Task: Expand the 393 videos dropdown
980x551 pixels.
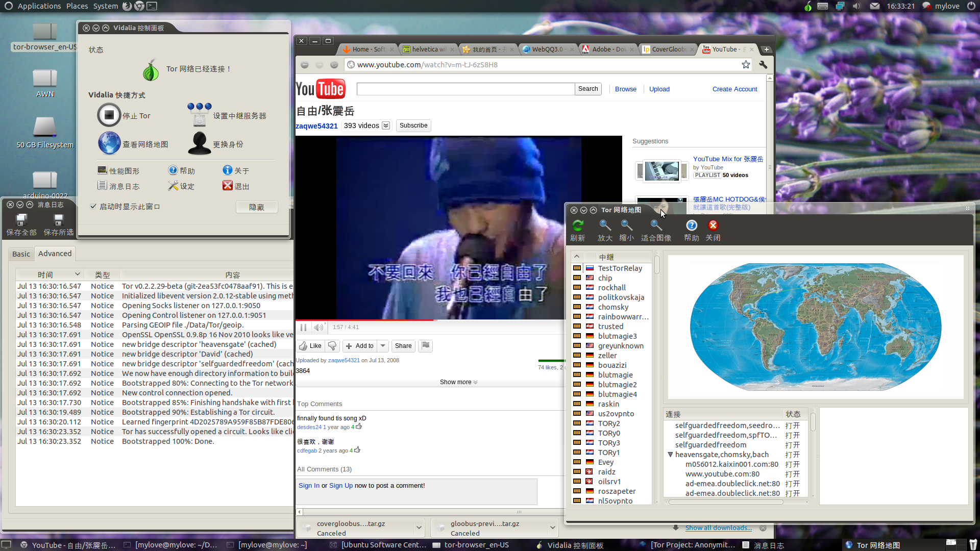Action: (386, 126)
